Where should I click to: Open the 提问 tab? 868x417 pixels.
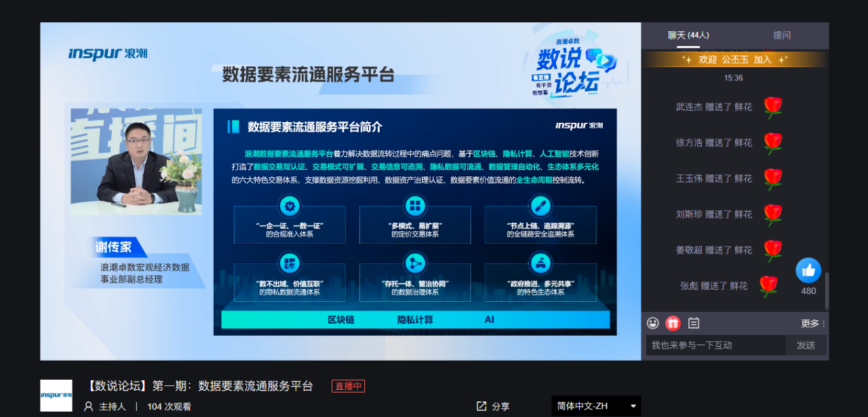coord(782,35)
